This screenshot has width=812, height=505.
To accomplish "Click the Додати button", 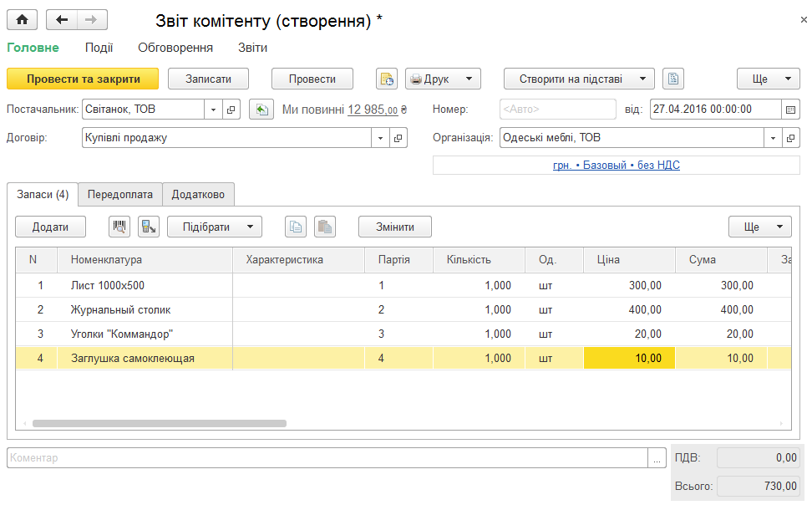I will [50, 227].
